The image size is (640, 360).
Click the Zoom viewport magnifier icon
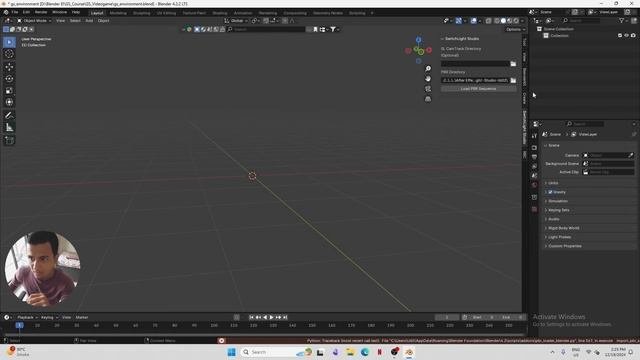point(428,69)
